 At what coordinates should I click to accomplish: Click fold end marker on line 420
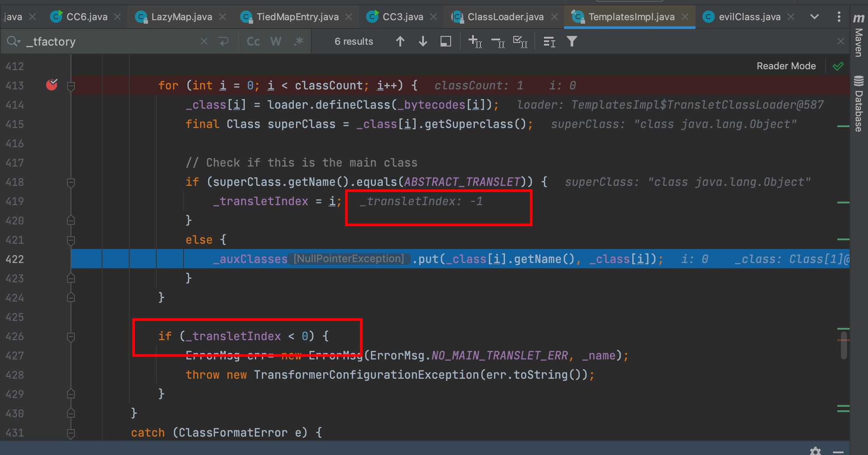(71, 220)
